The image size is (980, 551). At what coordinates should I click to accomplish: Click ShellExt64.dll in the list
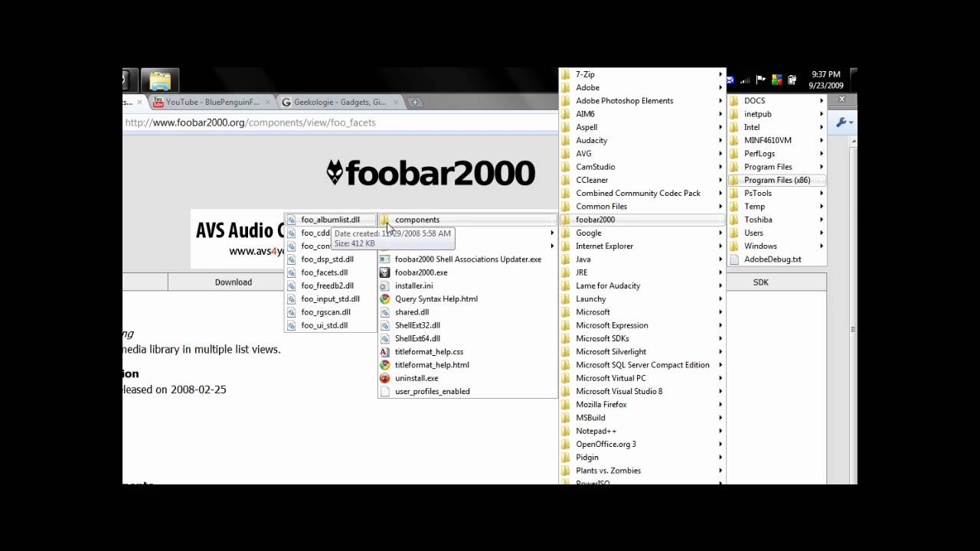(467, 338)
